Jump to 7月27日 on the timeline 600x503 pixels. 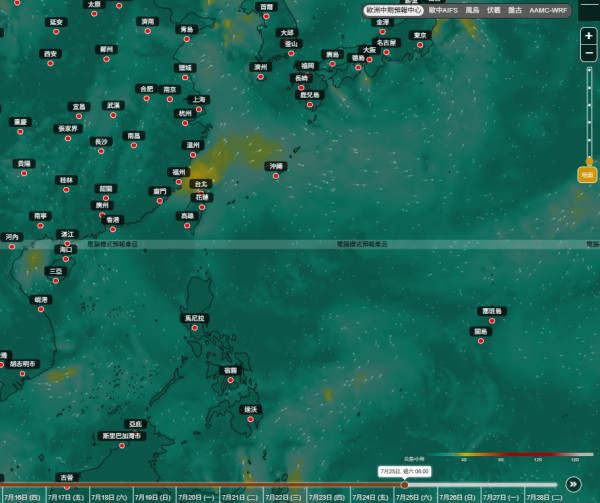coord(502,497)
